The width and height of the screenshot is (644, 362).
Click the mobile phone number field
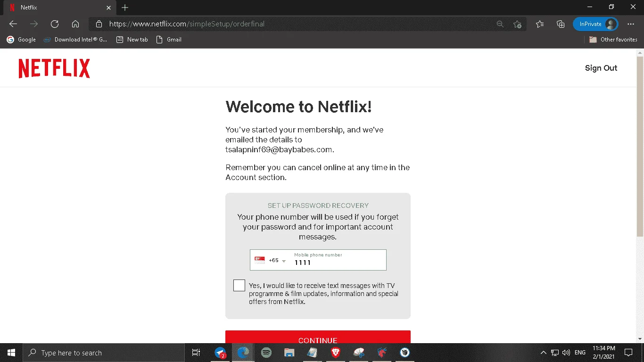coord(338,260)
